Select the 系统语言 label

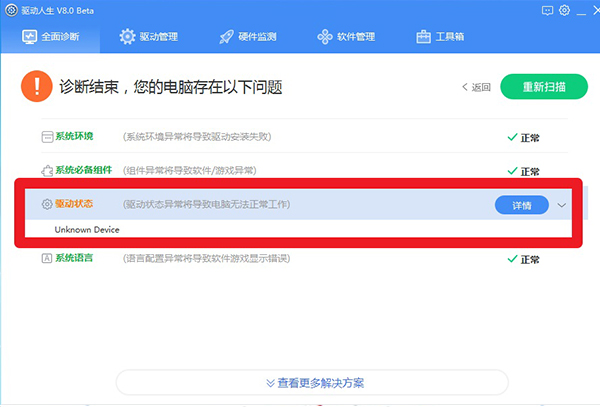tap(74, 258)
